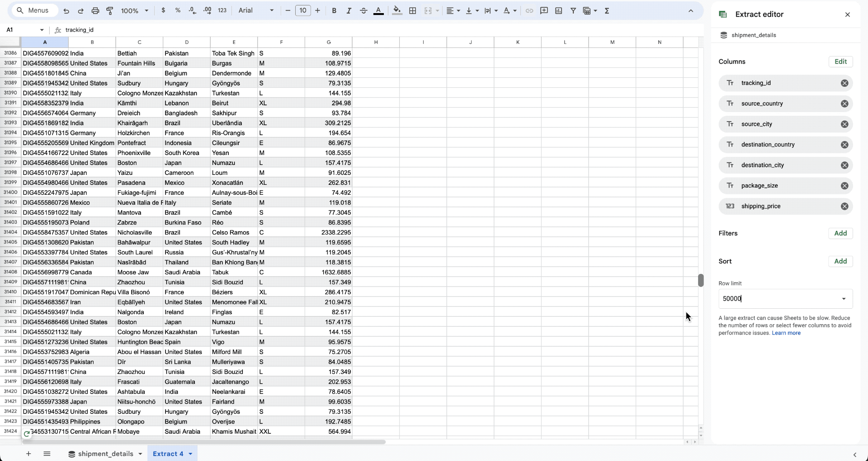Open the Learn more link
The height and width of the screenshot is (461, 868).
click(x=786, y=333)
